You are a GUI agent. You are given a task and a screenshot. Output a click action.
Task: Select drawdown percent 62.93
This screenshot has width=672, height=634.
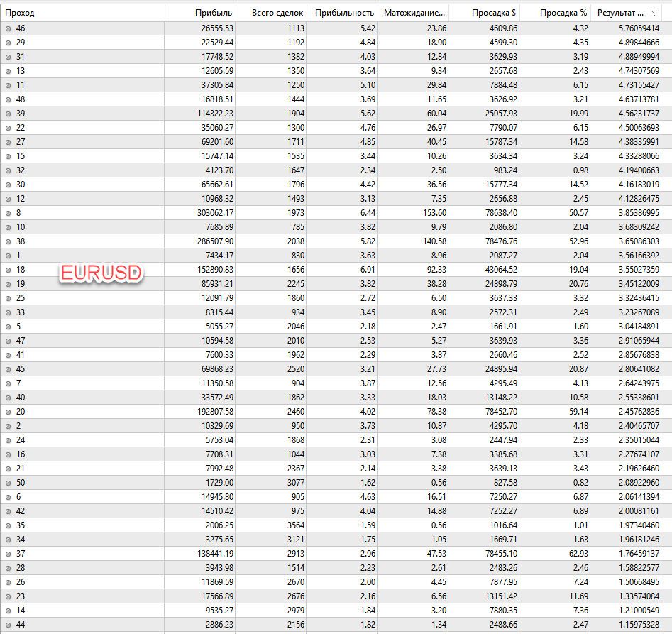coord(578,554)
